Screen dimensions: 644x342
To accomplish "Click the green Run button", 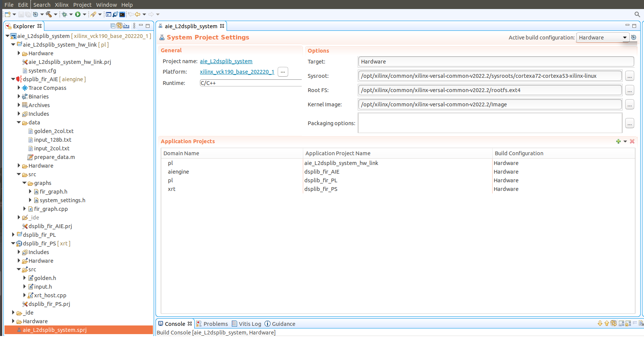I will (x=78, y=14).
